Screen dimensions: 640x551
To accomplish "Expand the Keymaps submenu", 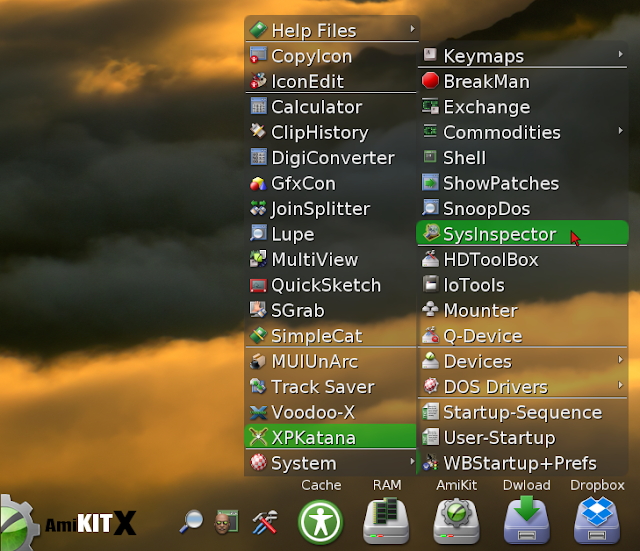I will click(x=522, y=55).
